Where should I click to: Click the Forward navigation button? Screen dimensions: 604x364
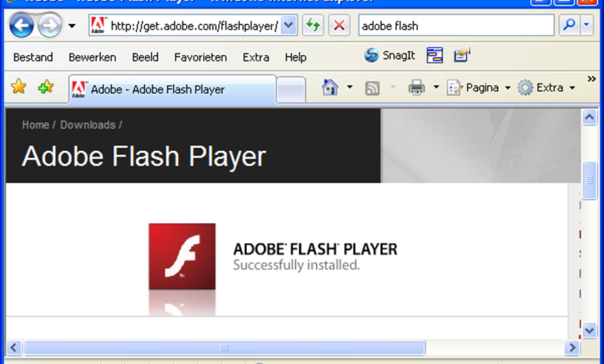49,26
